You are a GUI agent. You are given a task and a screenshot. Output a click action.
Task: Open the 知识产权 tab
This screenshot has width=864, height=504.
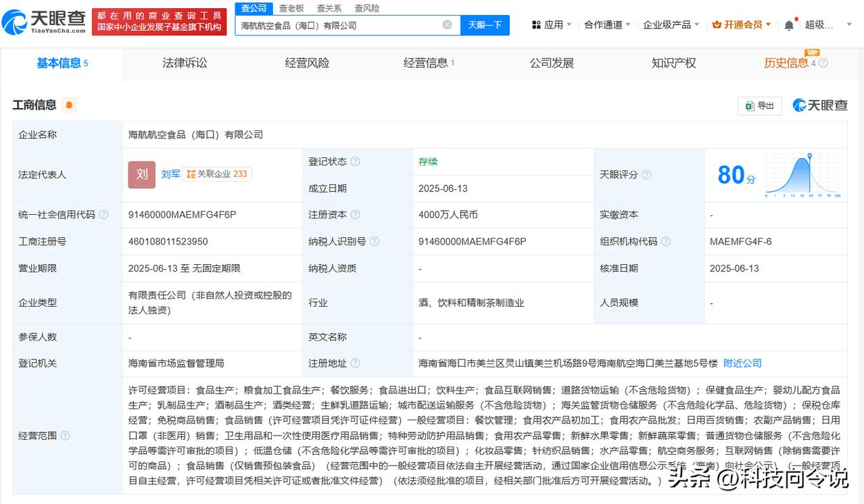[674, 63]
